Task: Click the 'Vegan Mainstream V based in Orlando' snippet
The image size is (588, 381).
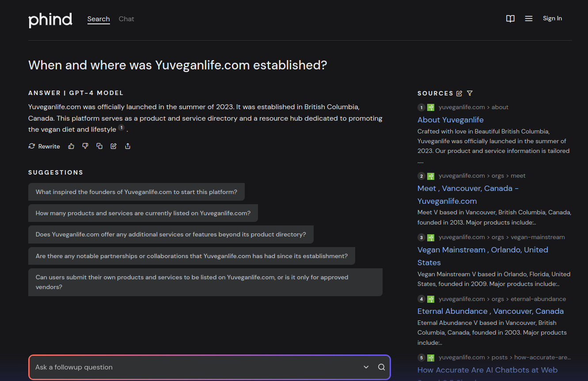Action: pyautogui.click(x=494, y=279)
